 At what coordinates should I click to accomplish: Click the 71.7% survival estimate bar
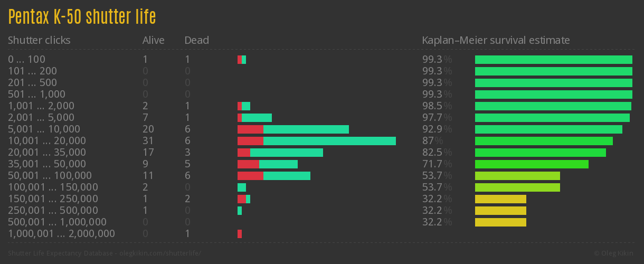coord(532,164)
